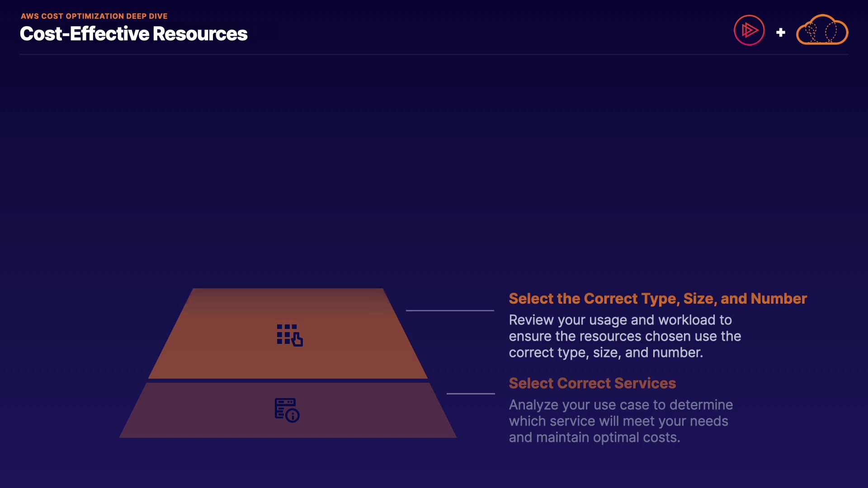Click the grid selection hand icon
The width and height of the screenshot is (868, 488).
(x=289, y=335)
